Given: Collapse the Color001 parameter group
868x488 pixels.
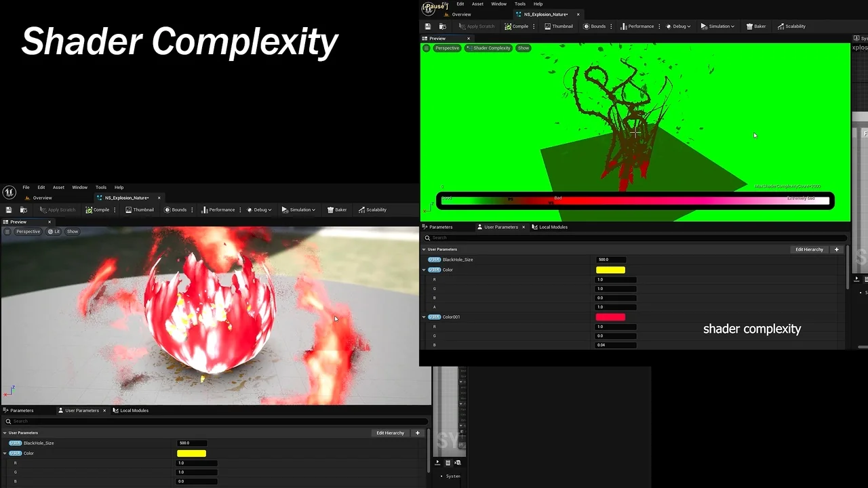Looking at the screenshot, I should pos(425,317).
